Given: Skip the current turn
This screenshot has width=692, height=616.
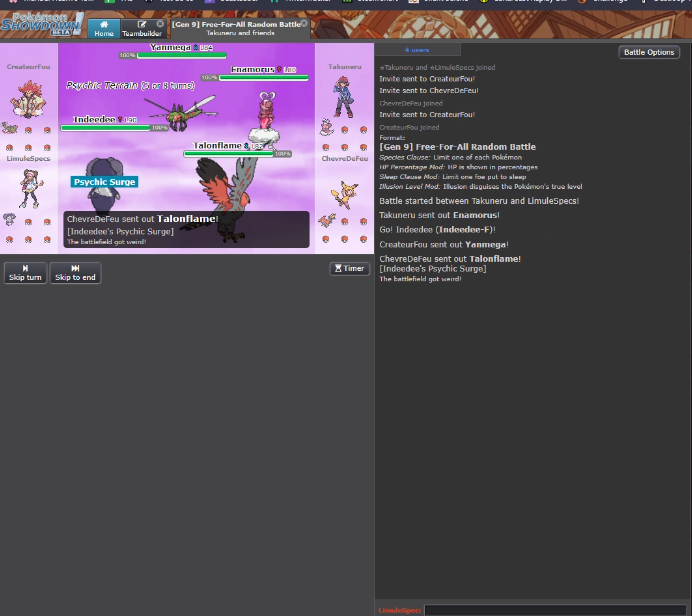Looking at the screenshot, I should 25,273.
